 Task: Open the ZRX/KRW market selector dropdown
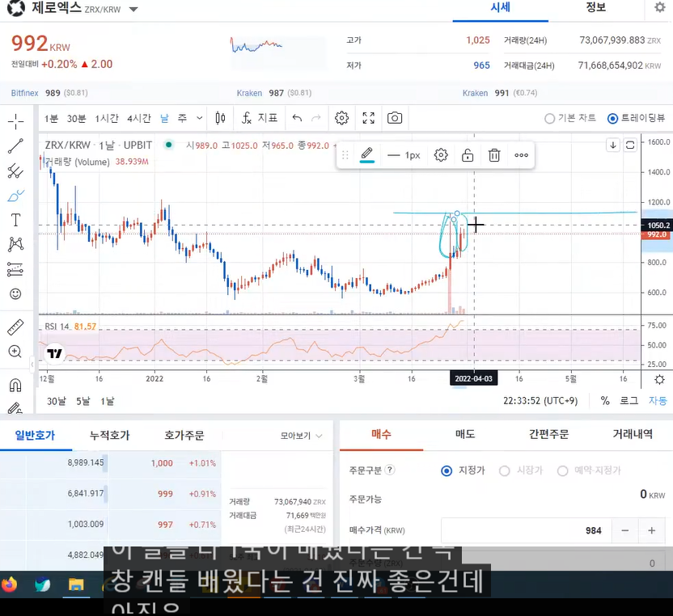coord(133,9)
